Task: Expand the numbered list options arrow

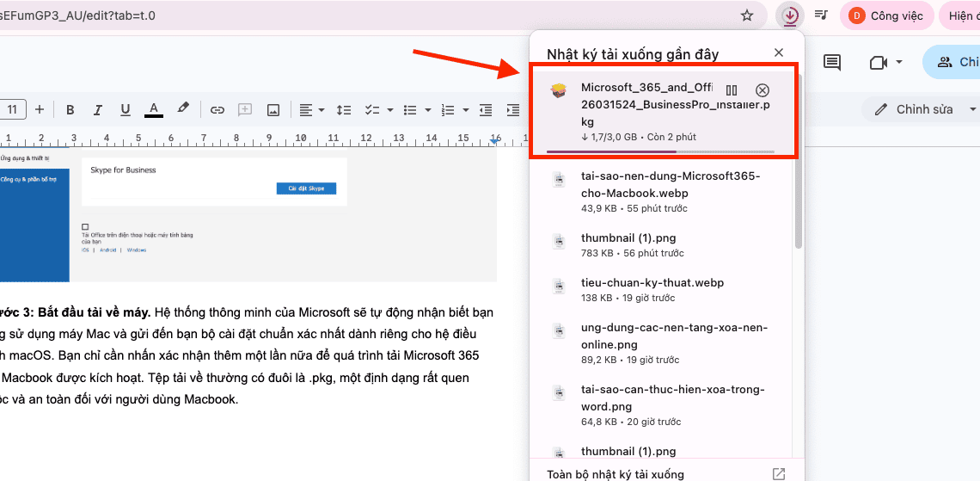Action: (466, 110)
